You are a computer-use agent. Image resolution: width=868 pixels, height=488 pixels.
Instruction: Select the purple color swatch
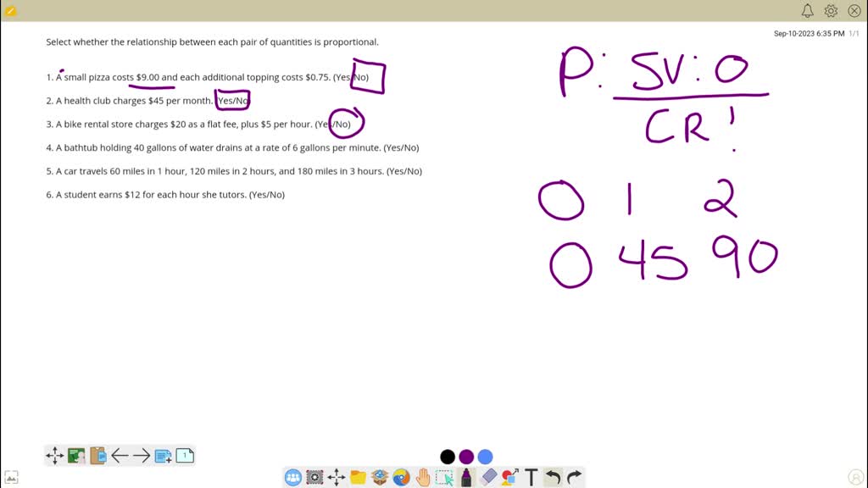pos(466,457)
